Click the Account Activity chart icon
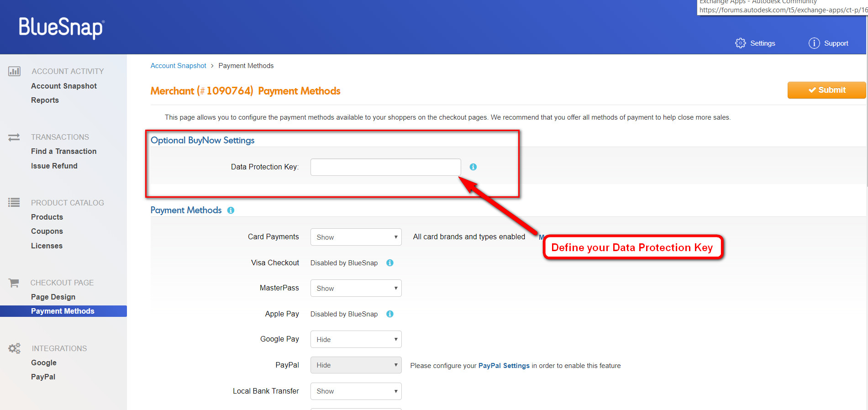 click(x=14, y=71)
